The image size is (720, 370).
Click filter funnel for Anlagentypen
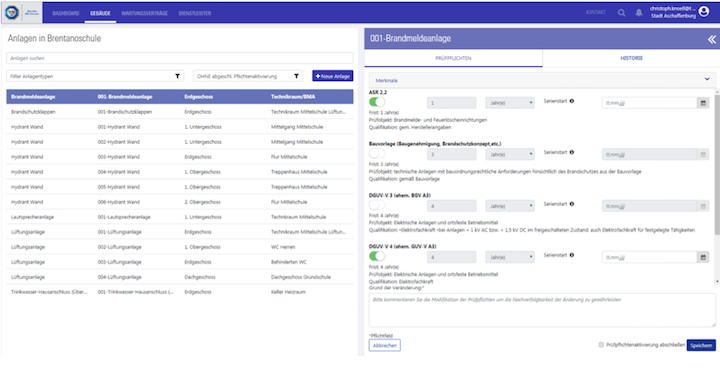point(177,76)
